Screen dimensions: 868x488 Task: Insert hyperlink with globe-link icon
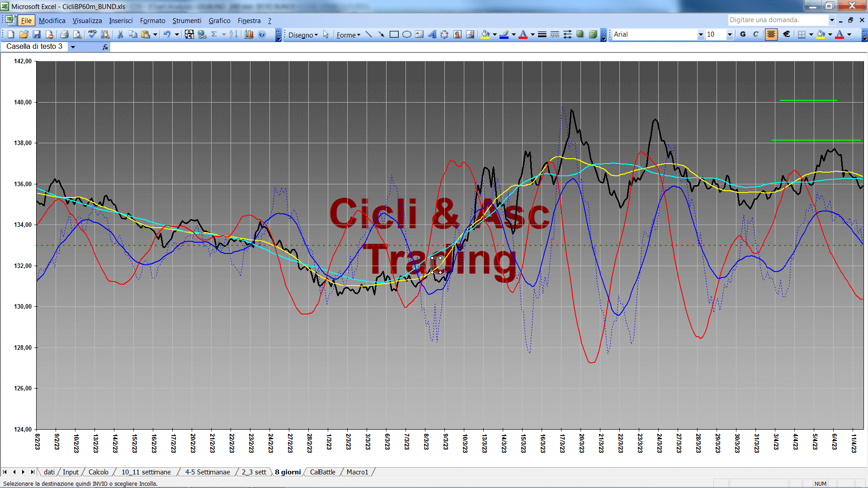(202, 34)
